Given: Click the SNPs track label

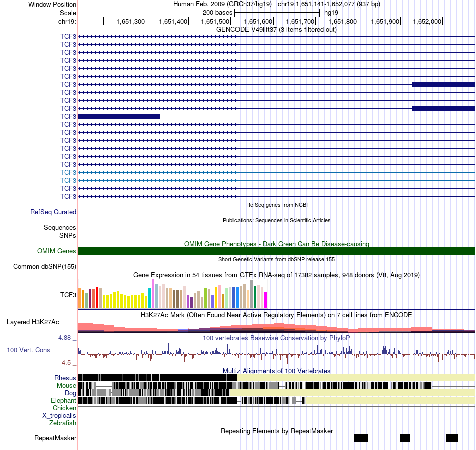Looking at the screenshot, I should click(68, 235).
